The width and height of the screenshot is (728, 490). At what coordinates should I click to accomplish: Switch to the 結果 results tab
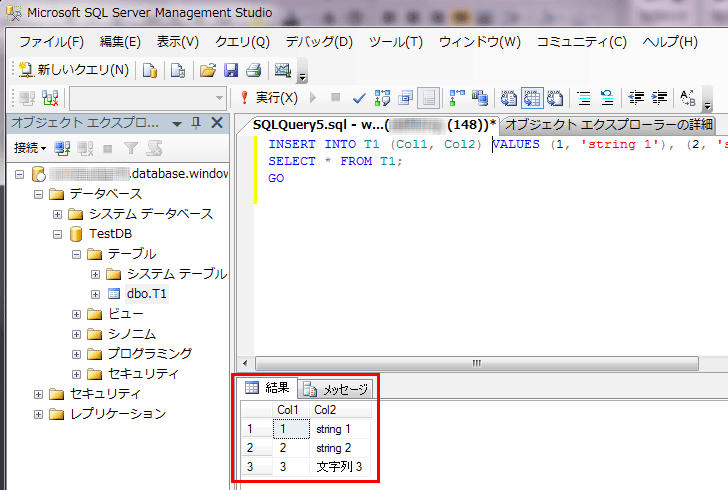267,388
